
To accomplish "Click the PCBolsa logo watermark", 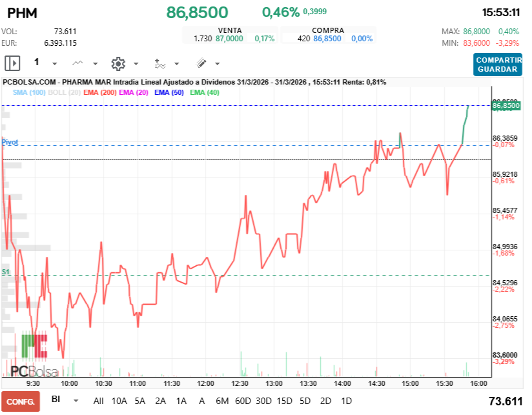I will click(34, 356).
